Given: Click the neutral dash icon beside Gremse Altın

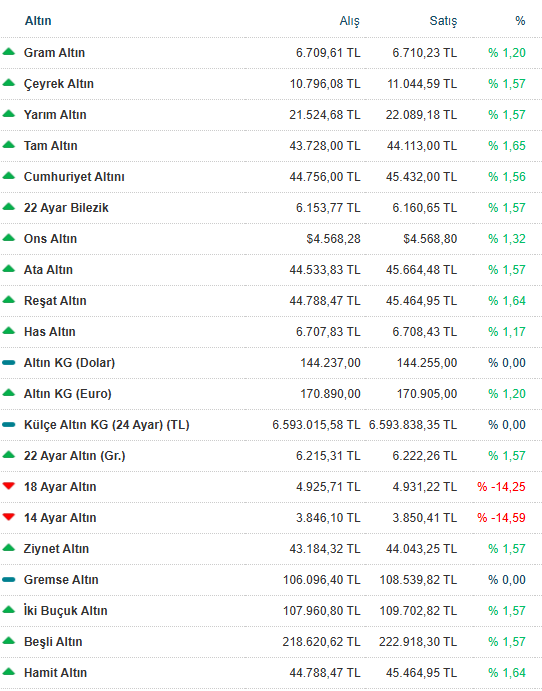Looking at the screenshot, I should click(8, 580).
